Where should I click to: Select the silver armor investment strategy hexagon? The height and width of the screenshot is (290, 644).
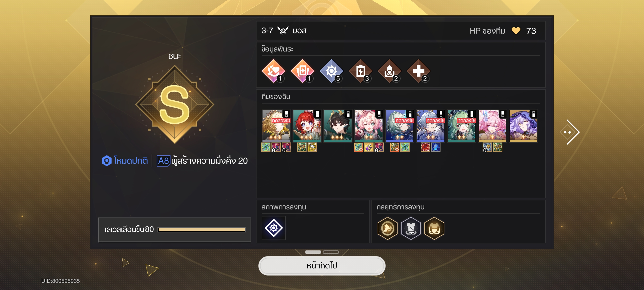tap(411, 228)
